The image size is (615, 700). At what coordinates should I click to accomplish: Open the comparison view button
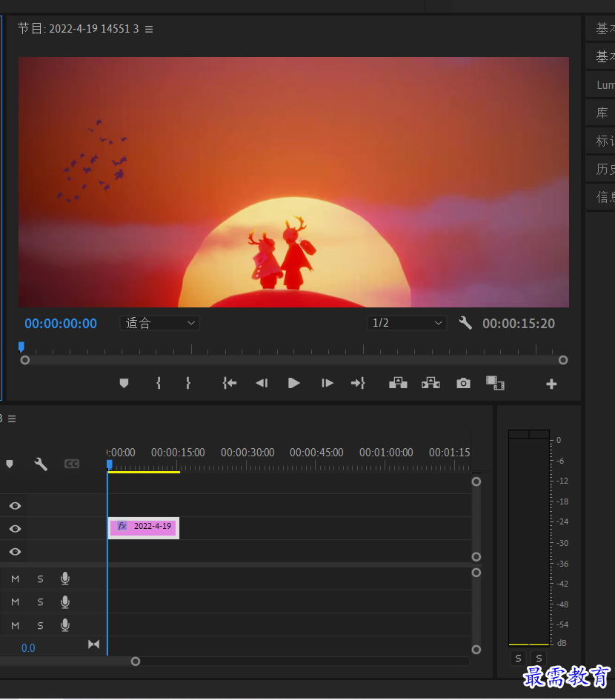[495, 383]
